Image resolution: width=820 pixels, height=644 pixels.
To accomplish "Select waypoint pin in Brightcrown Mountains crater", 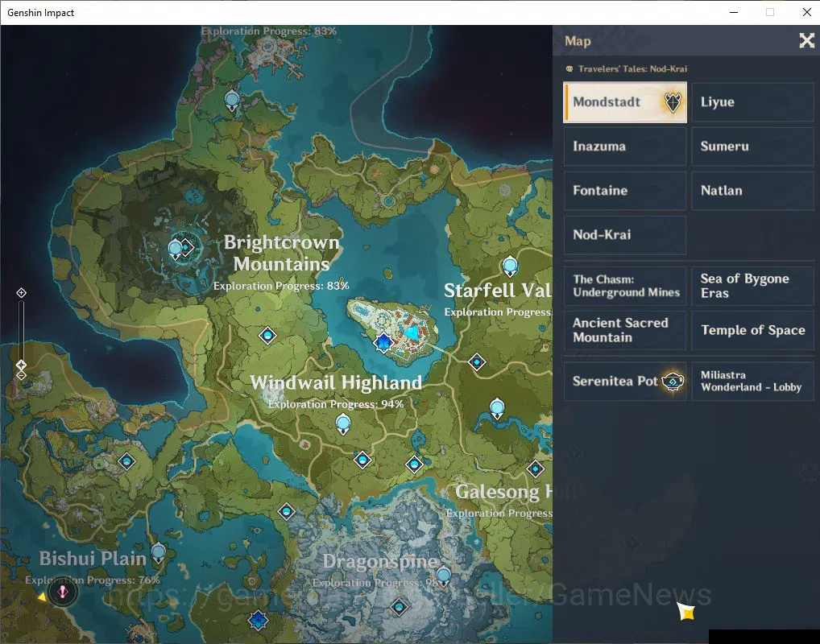I will pyautogui.click(x=175, y=250).
